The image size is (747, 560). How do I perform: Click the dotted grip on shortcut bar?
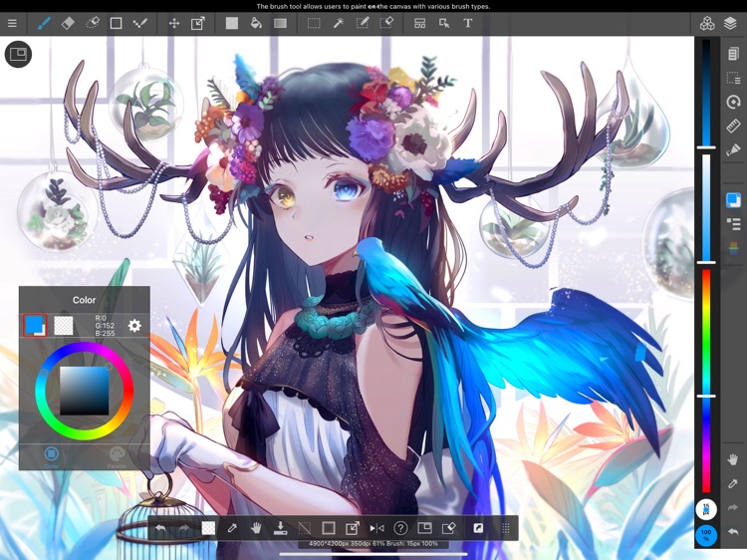[506, 528]
